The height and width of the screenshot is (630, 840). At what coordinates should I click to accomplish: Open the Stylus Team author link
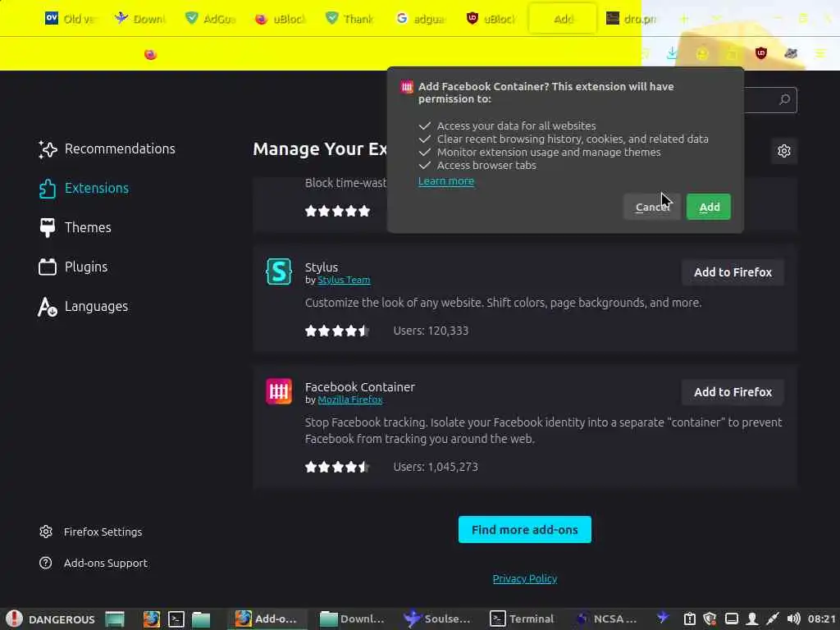point(344,280)
